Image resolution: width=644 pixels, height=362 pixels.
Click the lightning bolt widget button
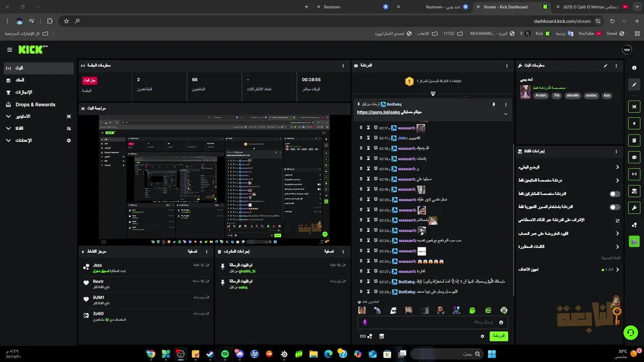click(x=634, y=123)
